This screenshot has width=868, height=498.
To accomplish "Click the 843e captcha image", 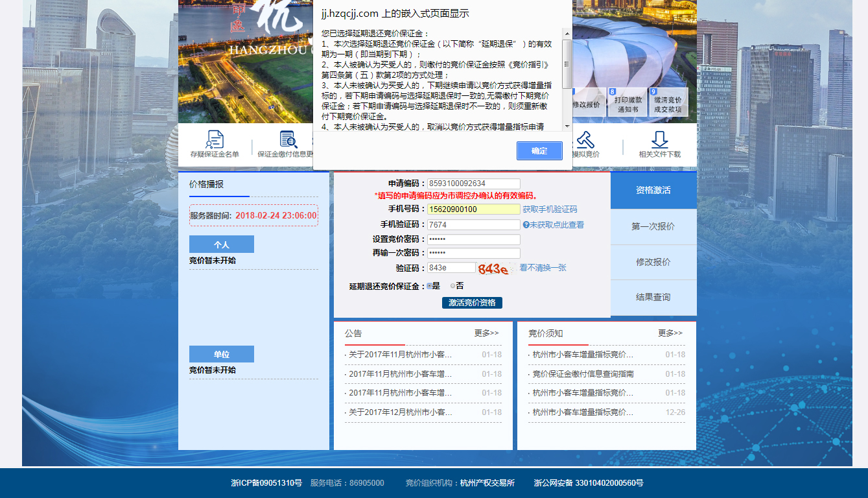I will coord(495,268).
